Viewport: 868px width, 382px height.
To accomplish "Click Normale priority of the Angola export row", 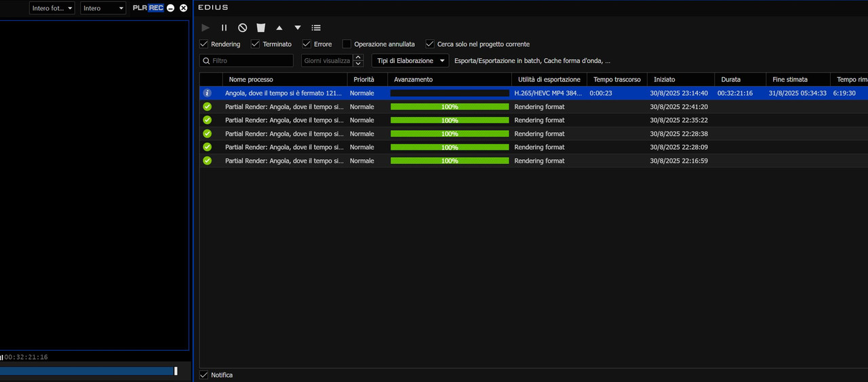I will [x=362, y=93].
